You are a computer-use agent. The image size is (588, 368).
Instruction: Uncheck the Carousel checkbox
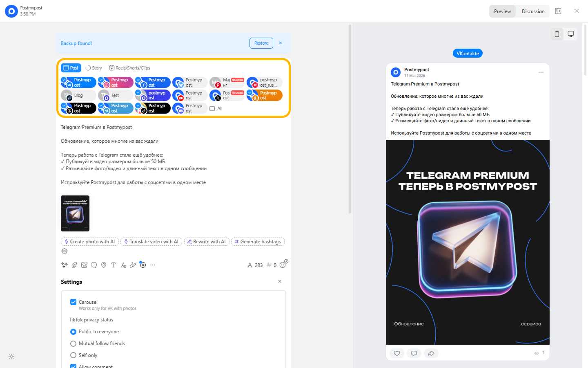click(x=73, y=302)
